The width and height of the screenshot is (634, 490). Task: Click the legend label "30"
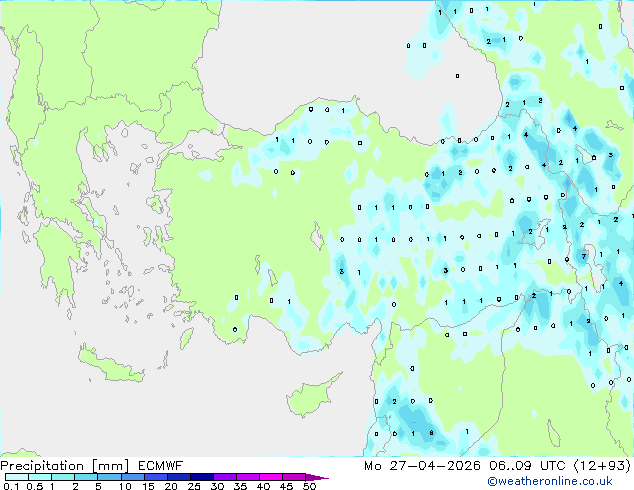217,486
